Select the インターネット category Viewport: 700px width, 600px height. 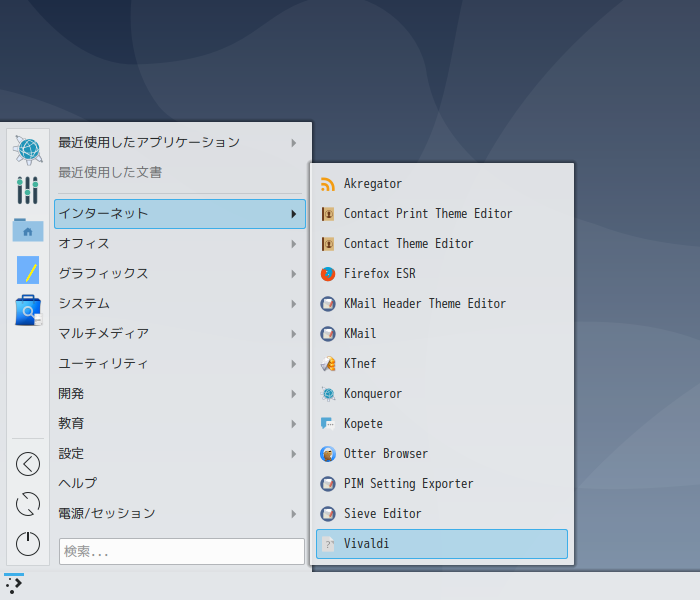click(x=179, y=214)
